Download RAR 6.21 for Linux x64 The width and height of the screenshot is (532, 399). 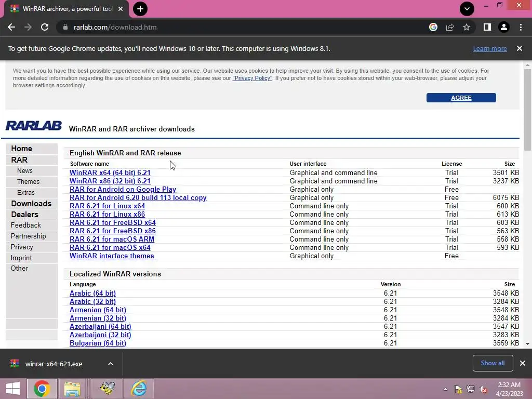[x=107, y=206]
